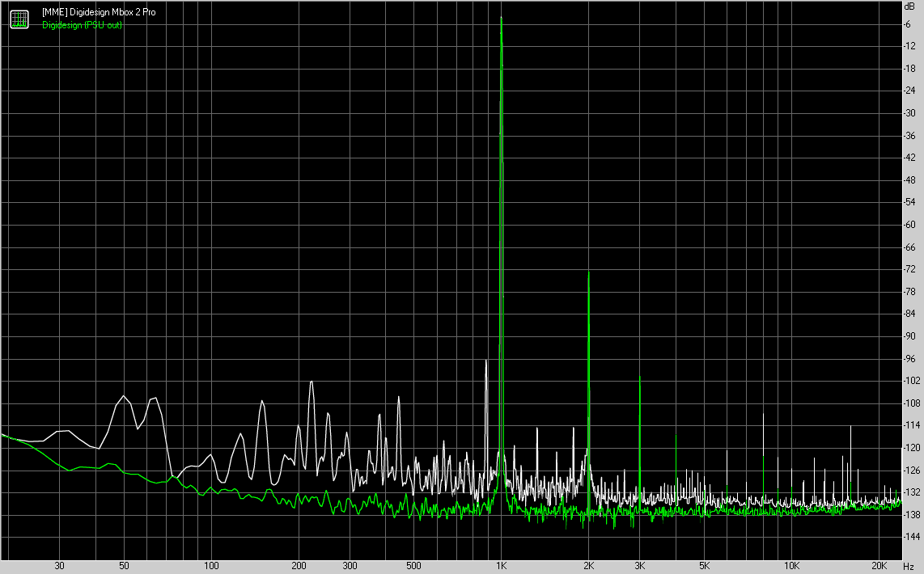Click the tip of the green 2 kHz harmonic peak
The image size is (924, 574).
tap(588, 273)
